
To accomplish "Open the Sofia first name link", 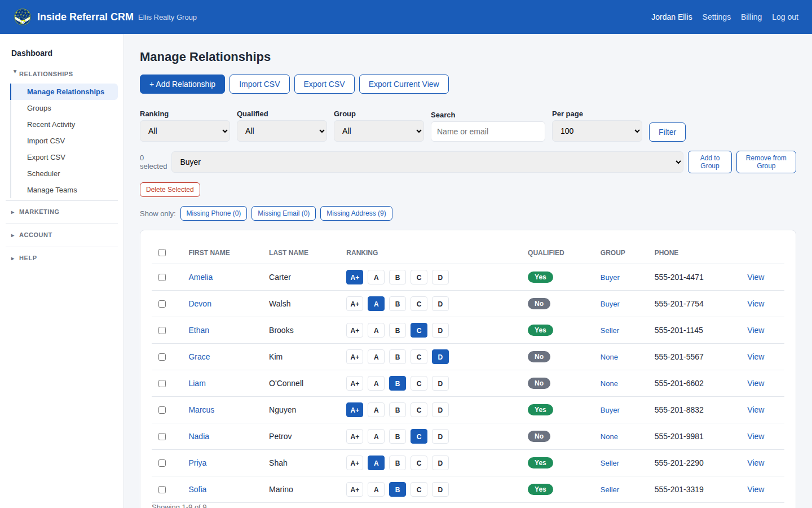I will point(197,489).
